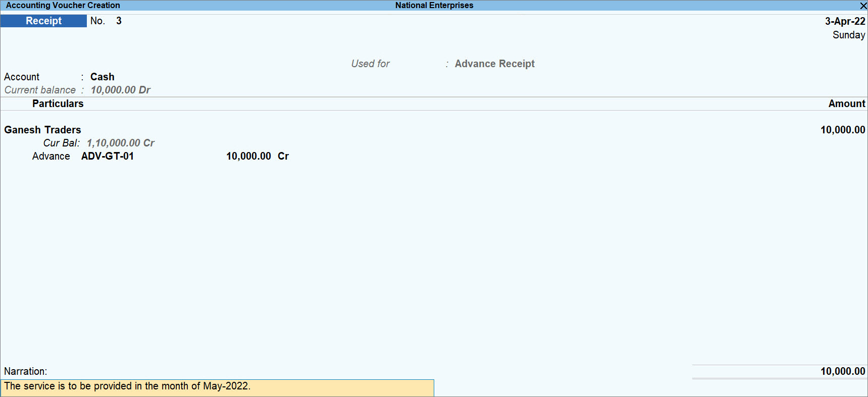Select the ADV-GT-01 bill reference
868x397 pixels.
point(108,156)
